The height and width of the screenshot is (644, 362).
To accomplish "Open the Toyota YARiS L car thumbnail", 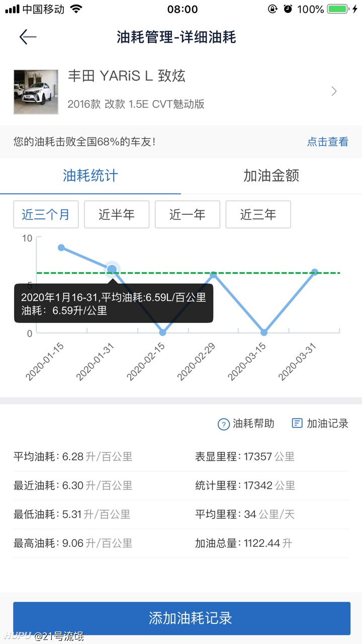I will [x=36, y=92].
